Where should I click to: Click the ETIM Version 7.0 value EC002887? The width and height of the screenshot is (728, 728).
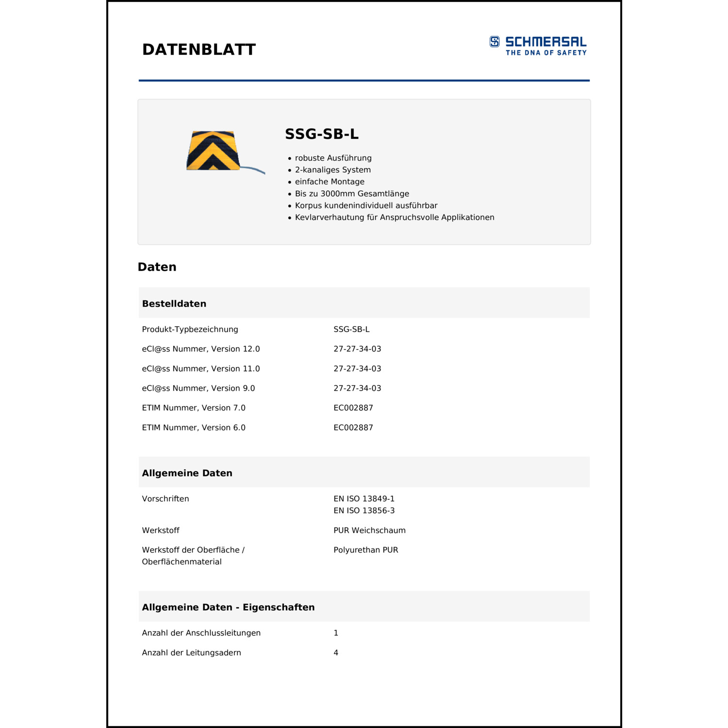coord(353,408)
